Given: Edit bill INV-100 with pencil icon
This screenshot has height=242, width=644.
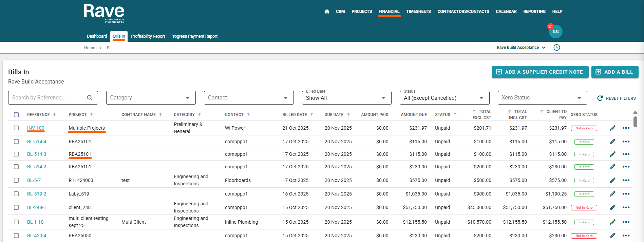Looking at the screenshot, I should point(612,128).
